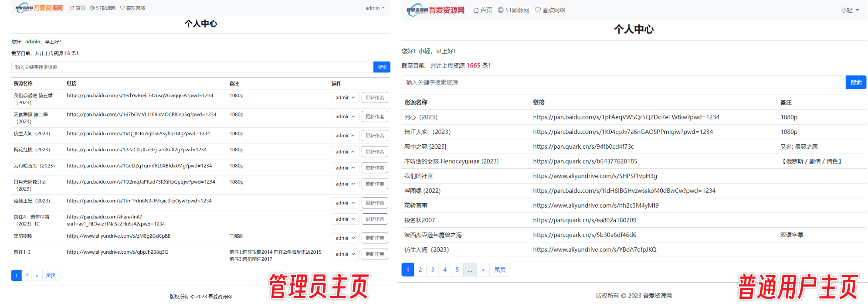Open the admin account dropdown in top bar
This screenshot has height=307, width=868.
click(x=375, y=8)
